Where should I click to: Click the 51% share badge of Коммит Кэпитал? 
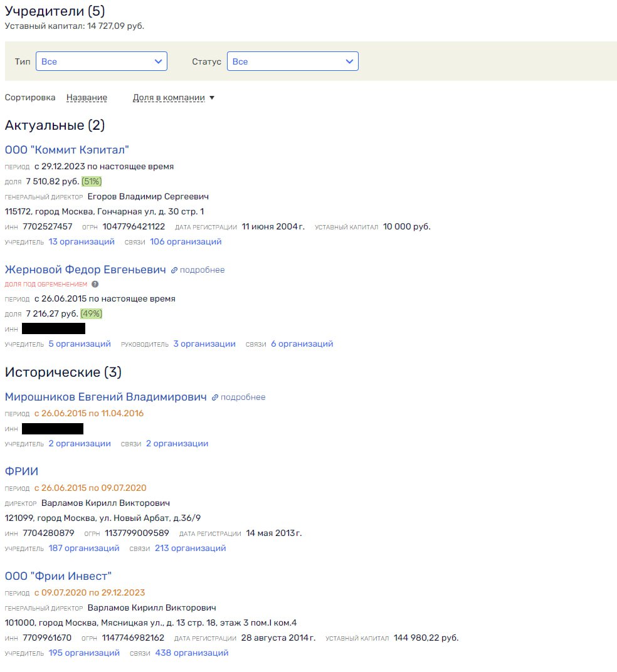coord(92,181)
